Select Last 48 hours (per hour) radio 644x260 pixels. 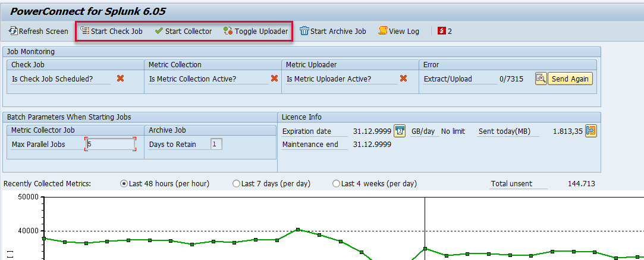pyautogui.click(x=124, y=184)
